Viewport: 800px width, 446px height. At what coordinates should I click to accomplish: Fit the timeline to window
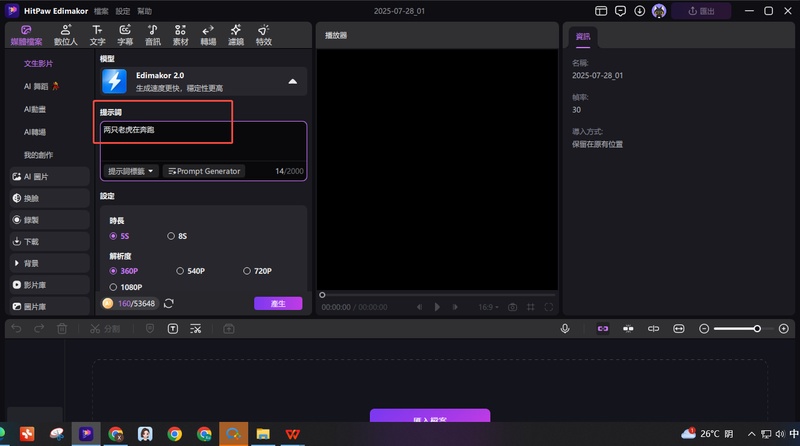(x=679, y=329)
